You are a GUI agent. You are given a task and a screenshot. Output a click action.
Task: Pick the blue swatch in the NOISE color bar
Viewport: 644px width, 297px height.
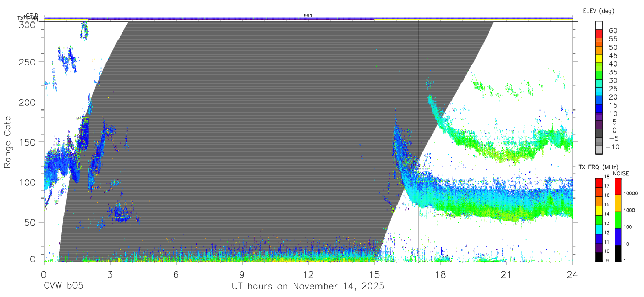click(x=617, y=236)
